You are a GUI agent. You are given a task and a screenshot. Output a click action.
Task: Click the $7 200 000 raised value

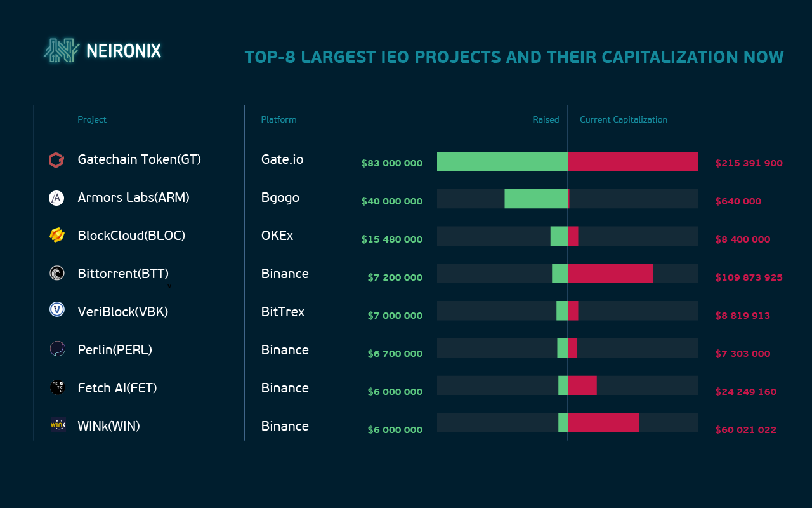pos(395,277)
